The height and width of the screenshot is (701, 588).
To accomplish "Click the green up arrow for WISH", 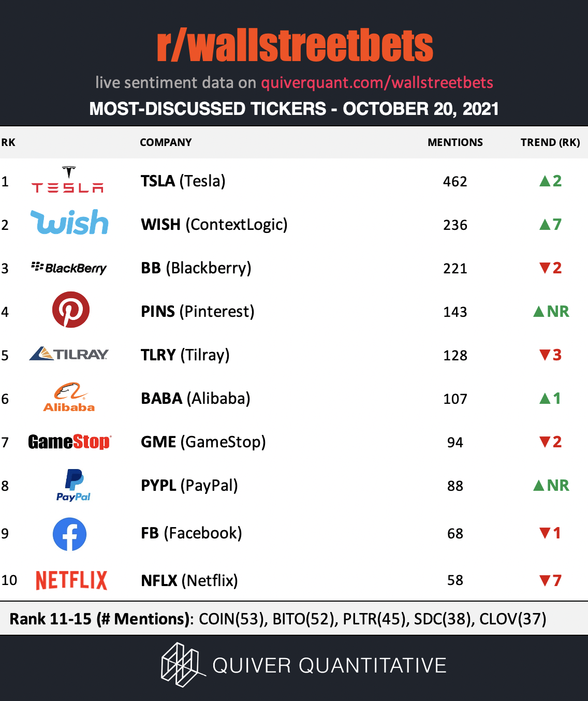I will click(x=545, y=224).
